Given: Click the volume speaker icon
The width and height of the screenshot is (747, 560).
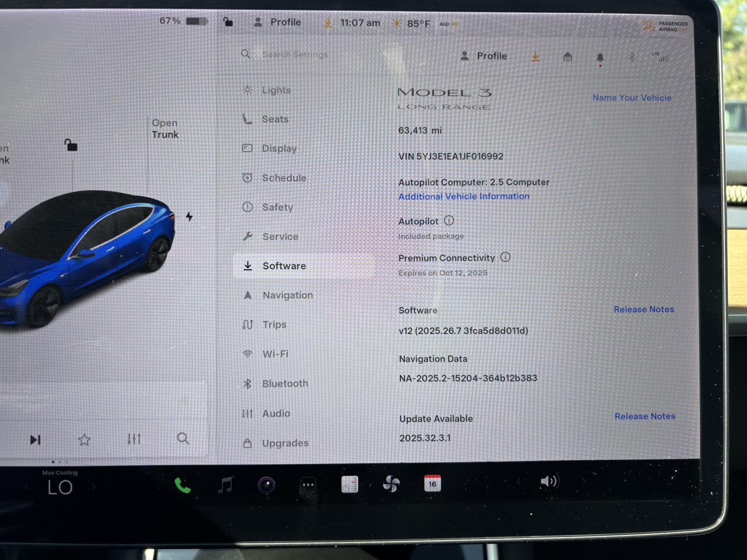Looking at the screenshot, I should pos(549,481).
